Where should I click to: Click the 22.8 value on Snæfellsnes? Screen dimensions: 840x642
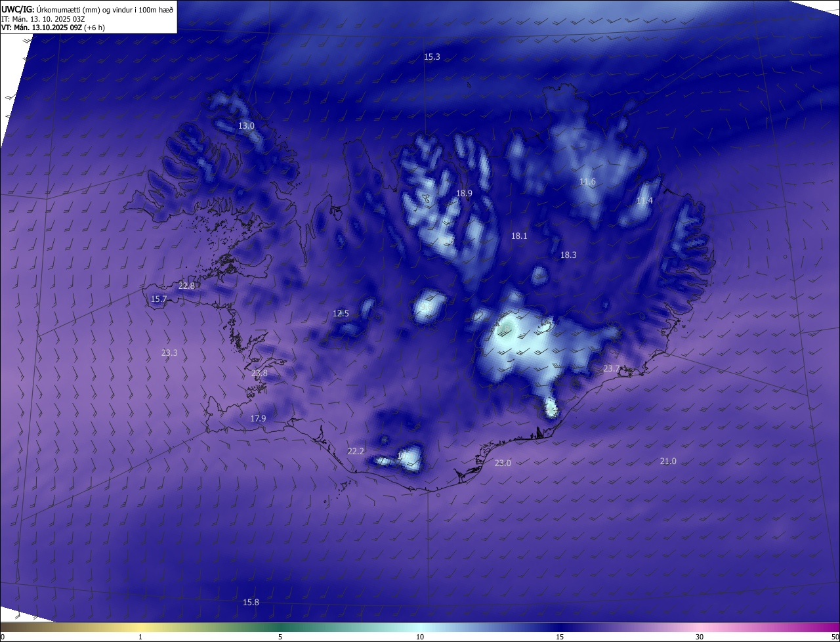click(187, 286)
